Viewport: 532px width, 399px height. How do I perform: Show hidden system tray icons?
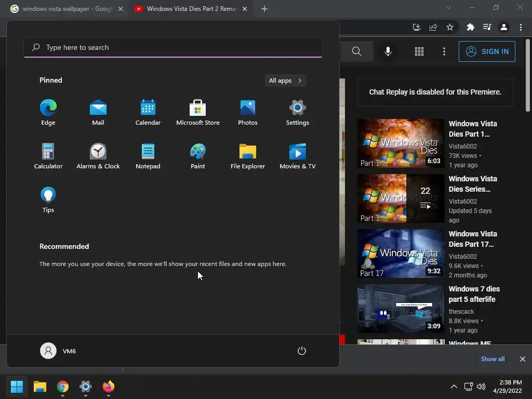click(454, 387)
